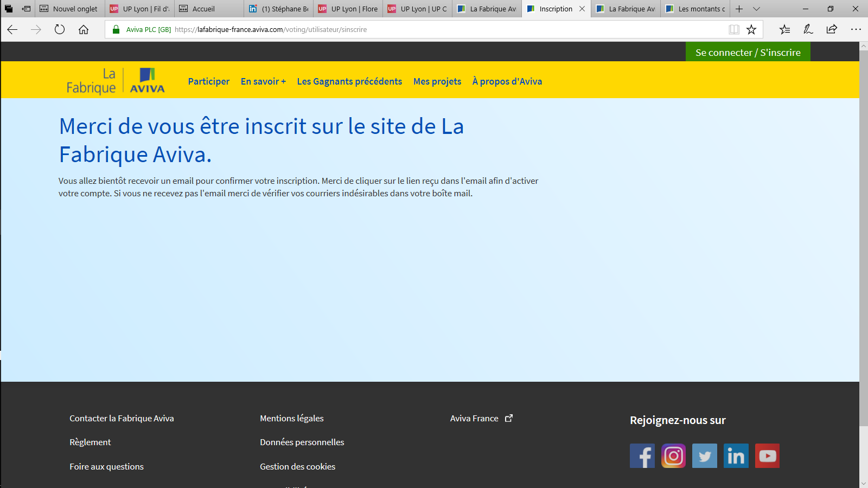Open the YouTube social link
This screenshot has width=868, height=488.
tap(767, 456)
